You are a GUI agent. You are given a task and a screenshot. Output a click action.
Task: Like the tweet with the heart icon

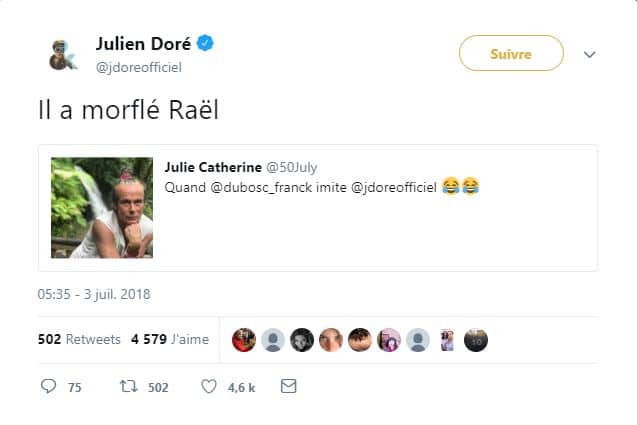click(x=209, y=386)
